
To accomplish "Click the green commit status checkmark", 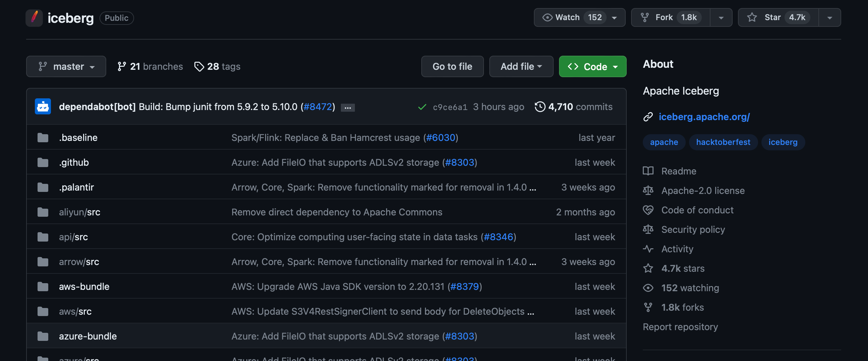I will [x=422, y=107].
